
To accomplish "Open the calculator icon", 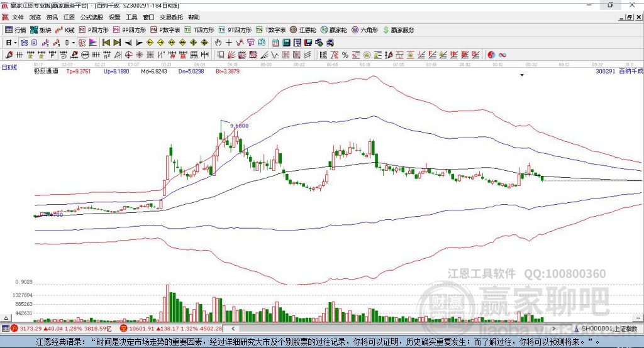I will [287, 43].
